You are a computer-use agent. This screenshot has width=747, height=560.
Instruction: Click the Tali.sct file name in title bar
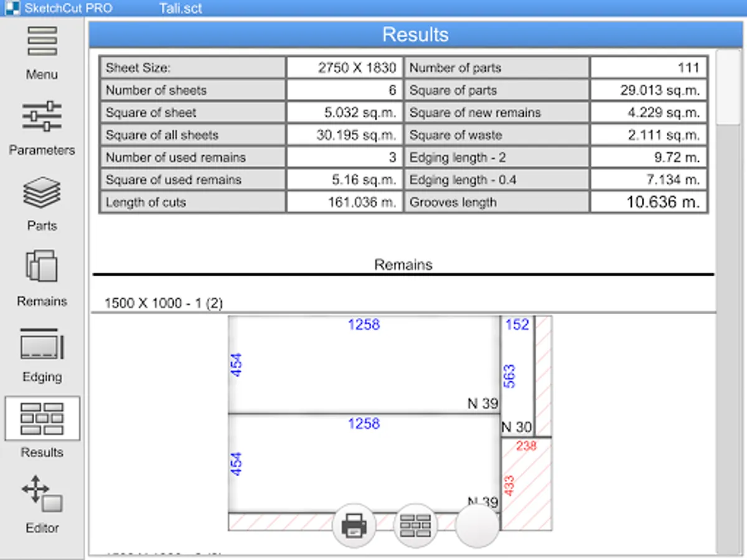[181, 9]
